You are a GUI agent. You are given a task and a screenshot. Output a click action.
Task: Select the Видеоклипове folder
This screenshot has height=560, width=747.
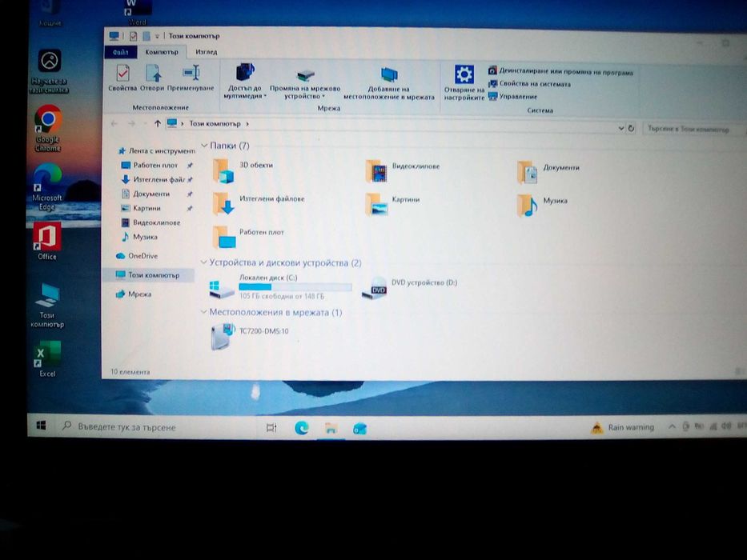403,171
